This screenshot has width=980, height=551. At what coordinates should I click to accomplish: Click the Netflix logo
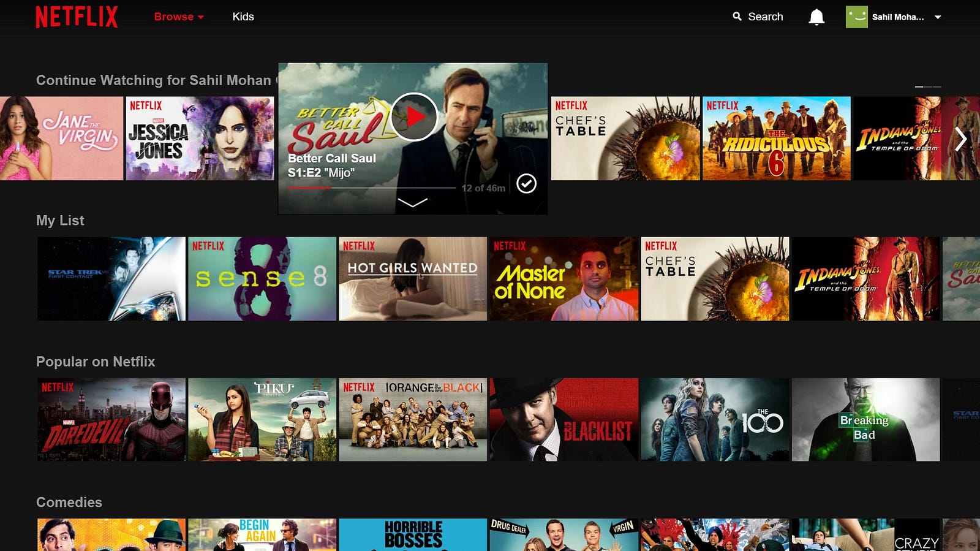coord(77,17)
